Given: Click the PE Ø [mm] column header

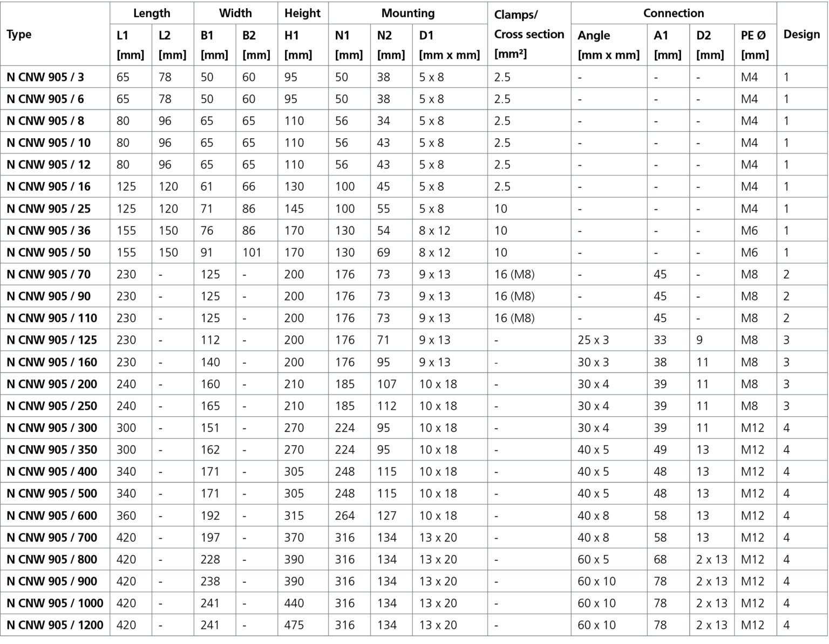Looking at the screenshot, I should coord(755,45).
